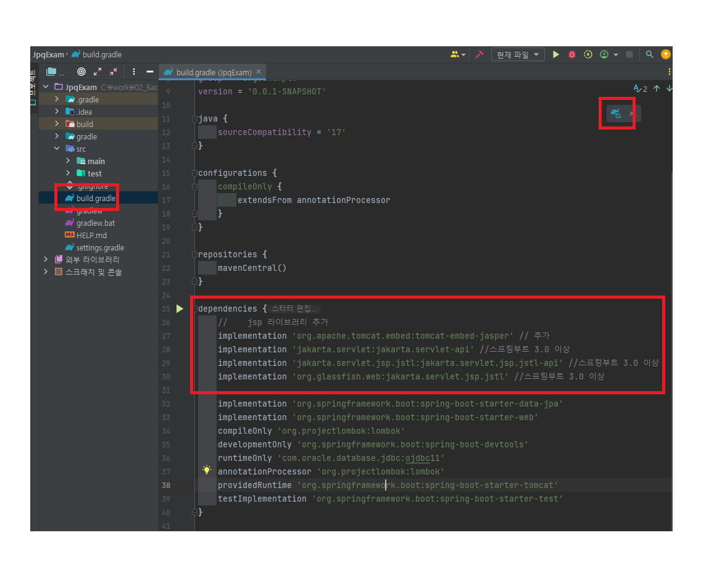This screenshot has height=588, width=714.
Task: Select build.gradle file in project tree
Action: point(96,199)
